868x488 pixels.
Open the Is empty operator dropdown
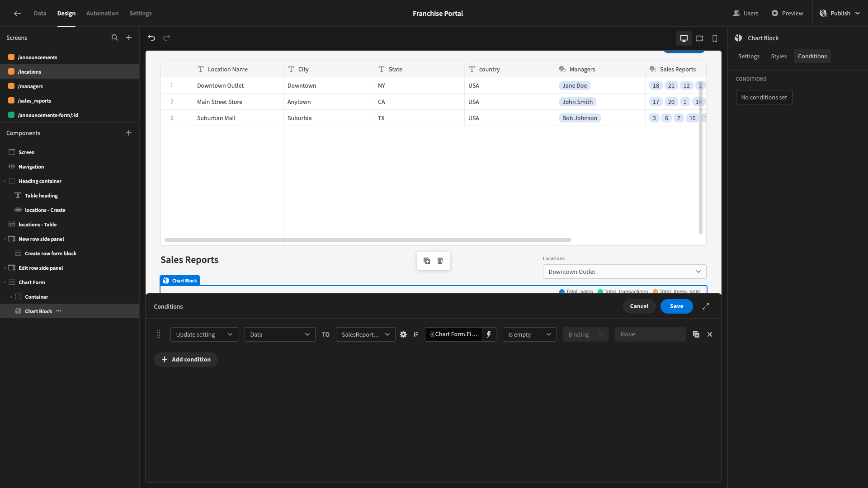pos(530,335)
